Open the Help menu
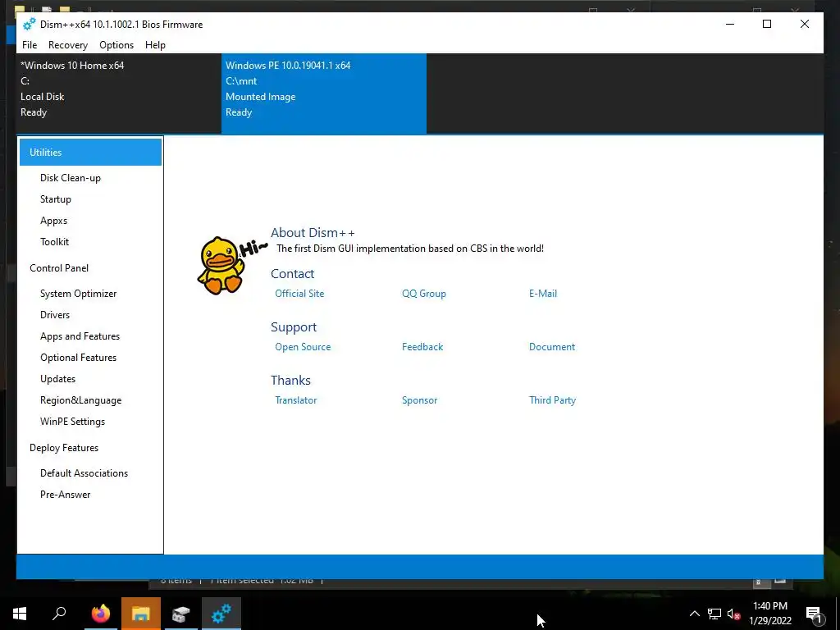The height and width of the screenshot is (630, 840). pos(155,45)
